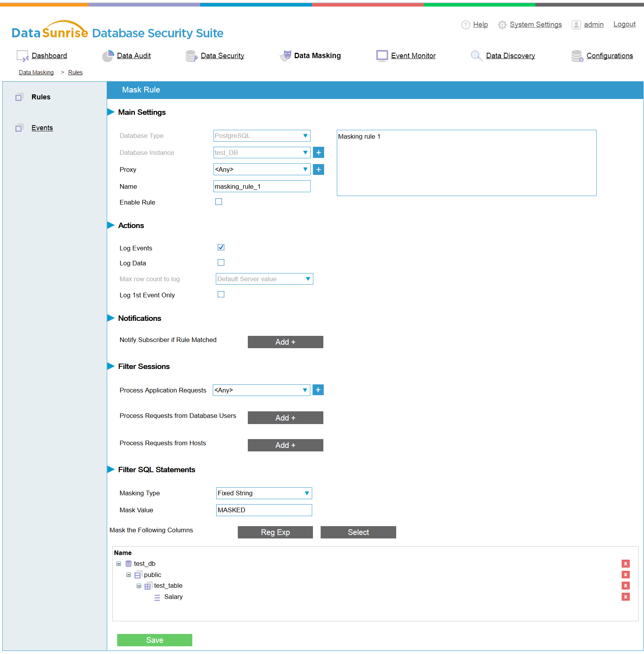Uncheck the Log Events checkbox

coord(221,248)
